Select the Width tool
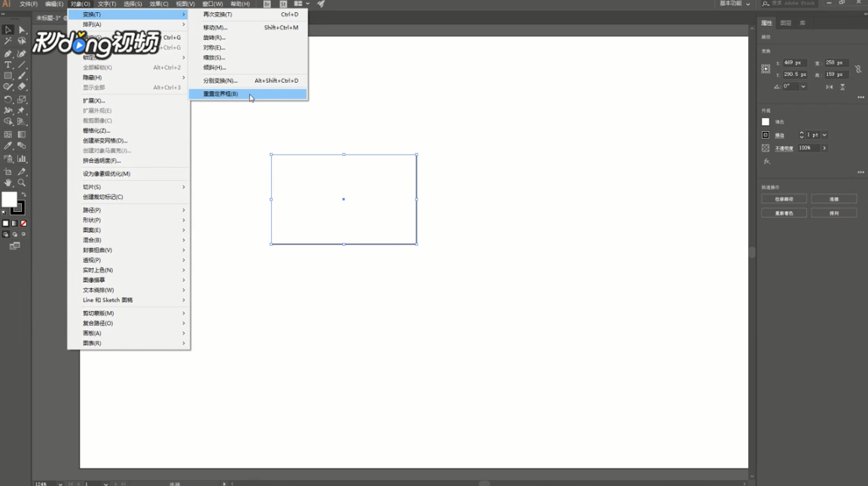 8,111
